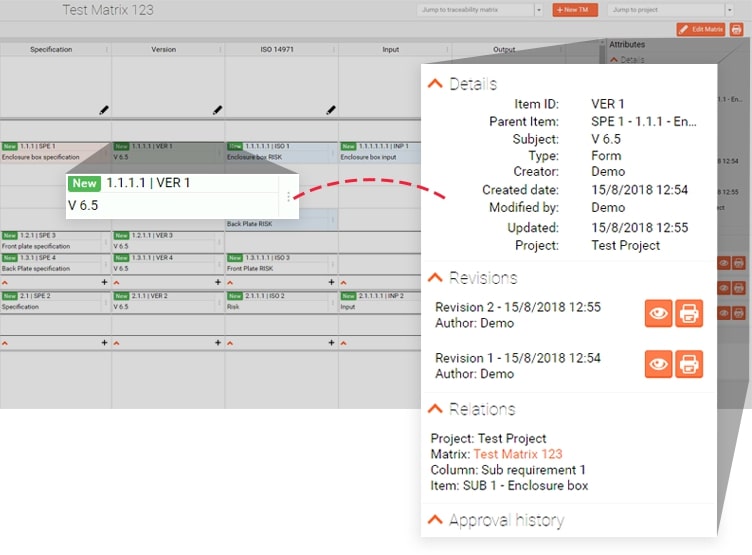Select the Input column header
This screenshot has height=555, width=752.
(390, 49)
